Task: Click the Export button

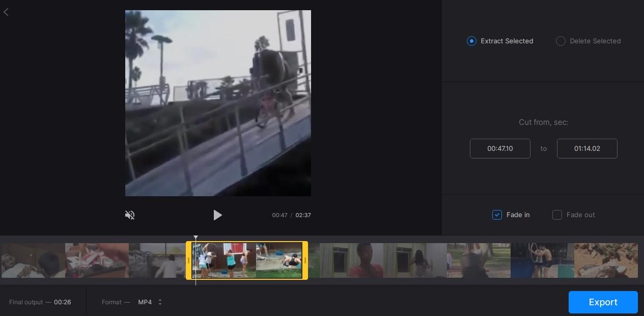Action: coord(603,302)
